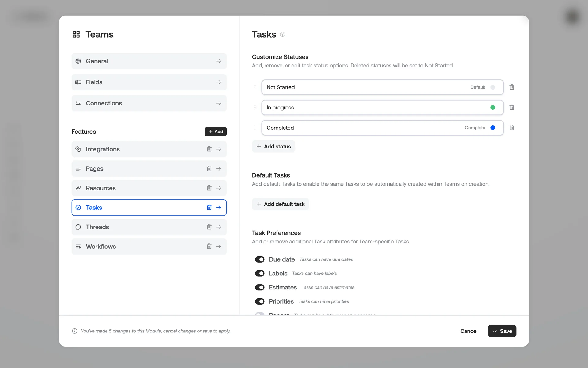
Task: Click the Add status button
Action: pos(273,147)
